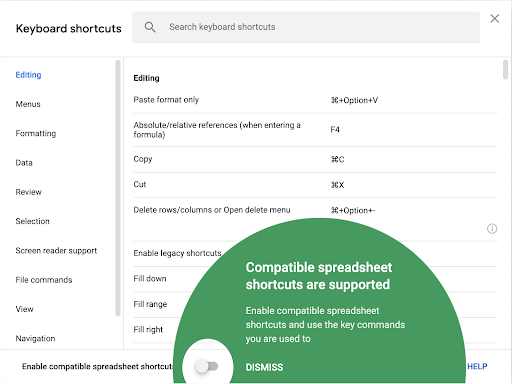This screenshot has height=384, width=512.
Task: Jump to the Selection shortcuts
Action: [32, 221]
